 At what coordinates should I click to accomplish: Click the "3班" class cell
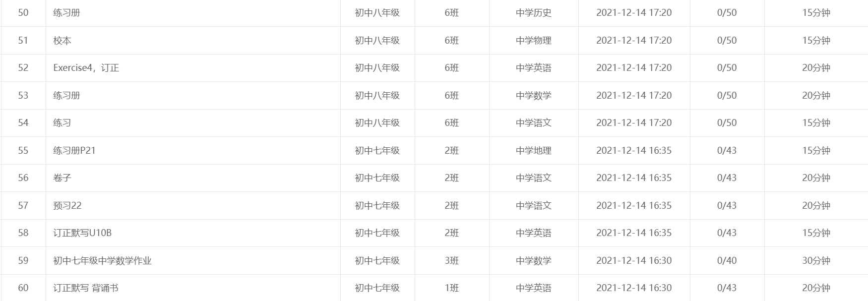[x=452, y=260]
